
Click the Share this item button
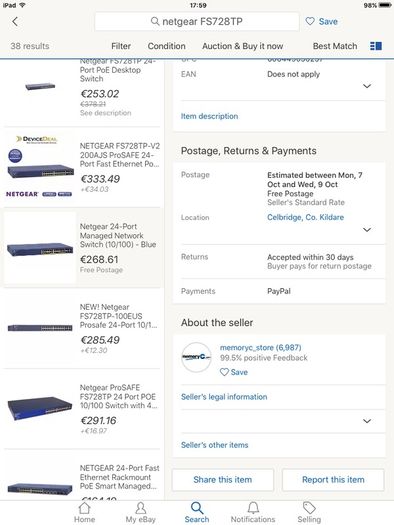pos(223,479)
